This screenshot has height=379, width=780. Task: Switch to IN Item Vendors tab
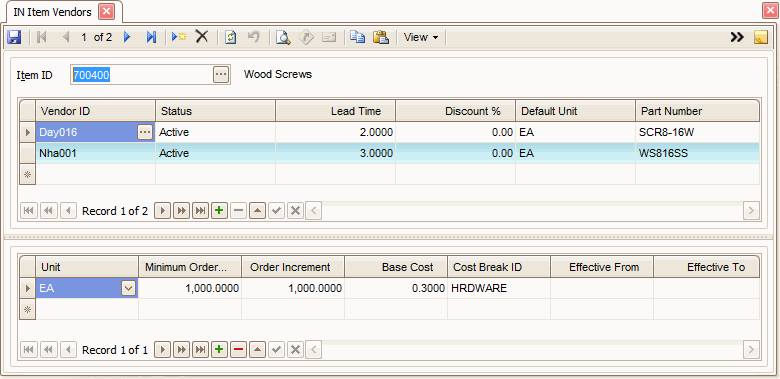point(52,12)
